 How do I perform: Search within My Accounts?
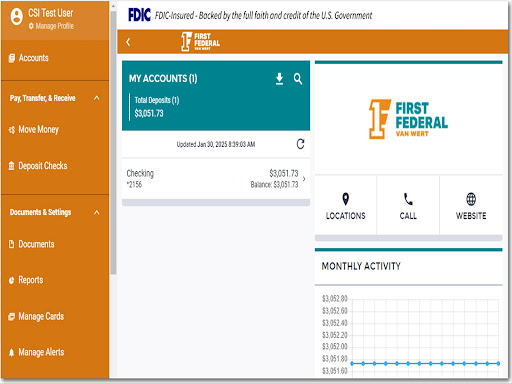(298, 79)
